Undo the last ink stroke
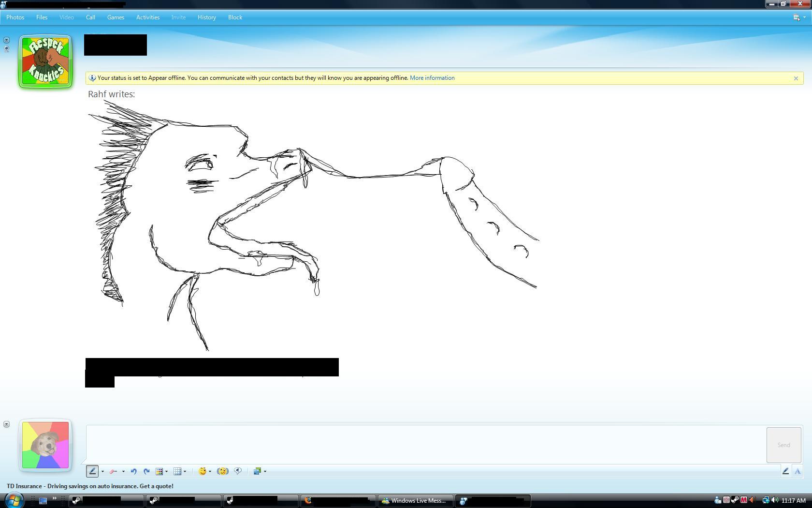Image resolution: width=812 pixels, height=508 pixels. 133,471
